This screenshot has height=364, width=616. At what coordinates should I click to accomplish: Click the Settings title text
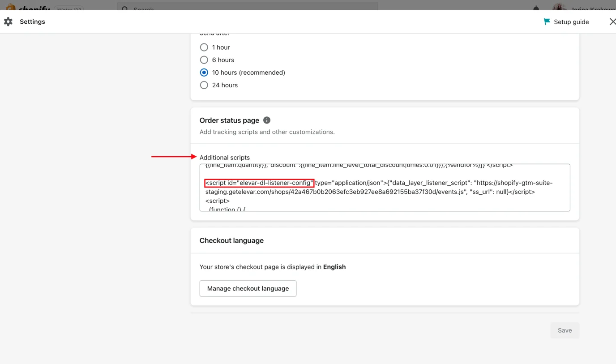pos(32,21)
